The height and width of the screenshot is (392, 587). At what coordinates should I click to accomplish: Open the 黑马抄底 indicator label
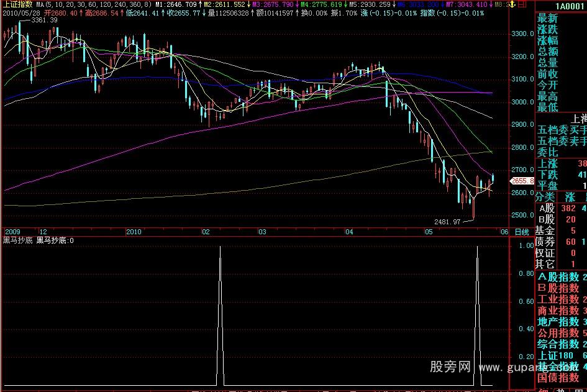19,240
